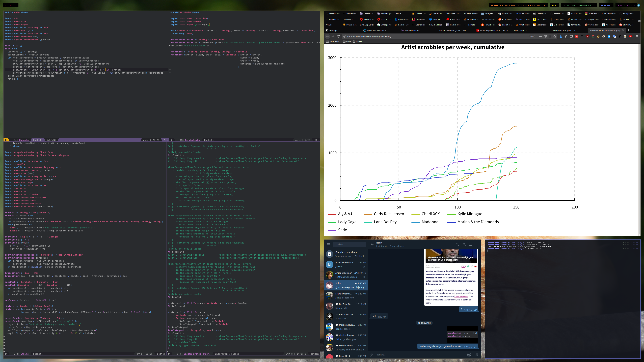The height and width of the screenshot is (362, 644).
Task: Open the emoji picker in Telegram
Action: pyautogui.click(x=469, y=354)
